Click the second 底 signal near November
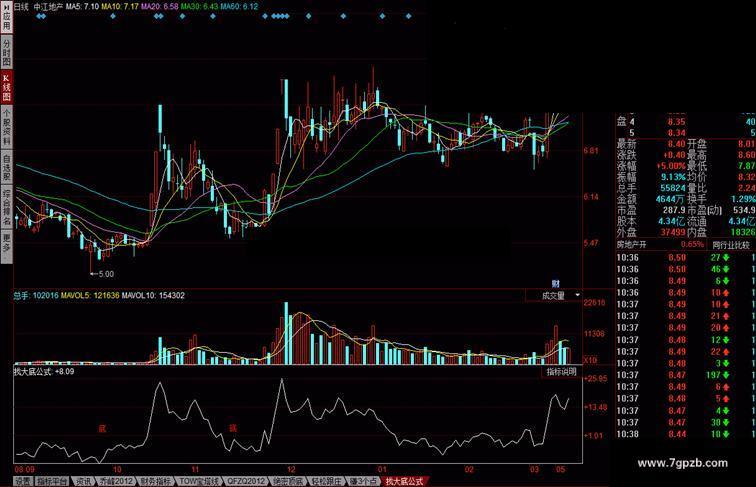The image size is (756, 487). coord(233,427)
